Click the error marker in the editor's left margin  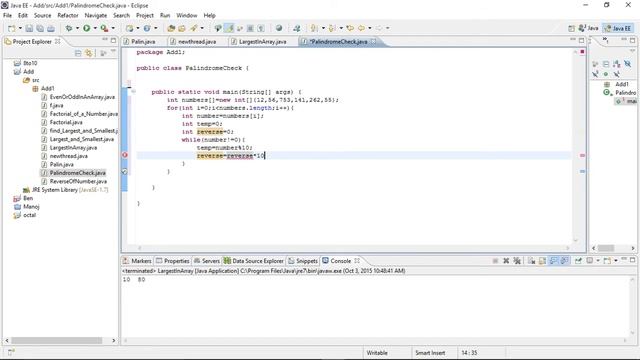click(x=125, y=155)
